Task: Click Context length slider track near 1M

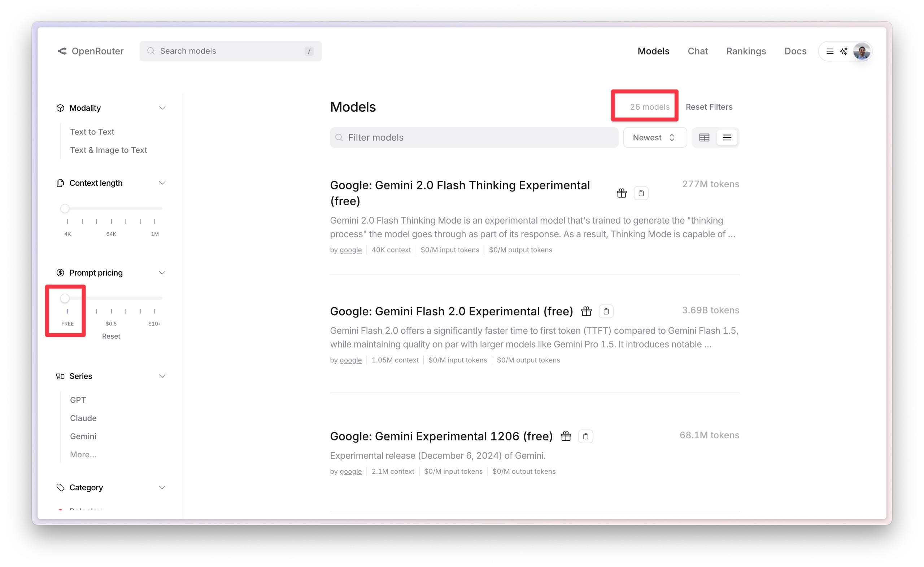Action: click(x=154, y=208)
